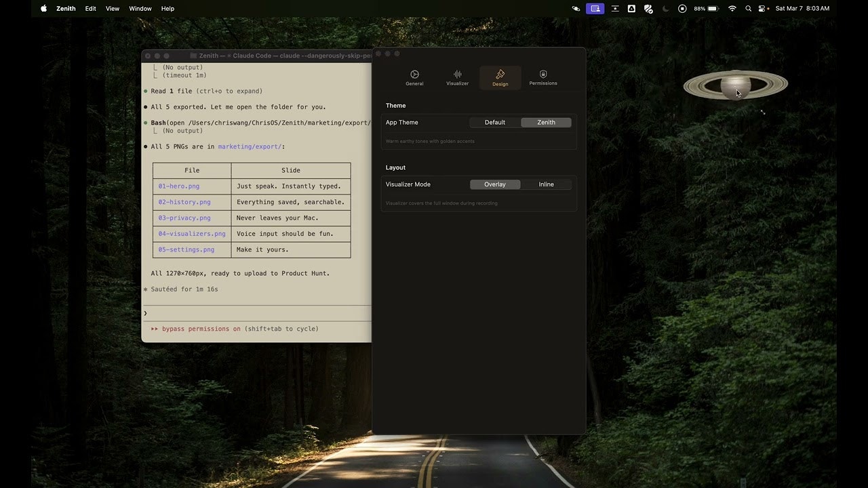Image resolution: width=868 pixels, height=488 pixels.
Task: Open the Edit menu
Action: click(90, 9)
